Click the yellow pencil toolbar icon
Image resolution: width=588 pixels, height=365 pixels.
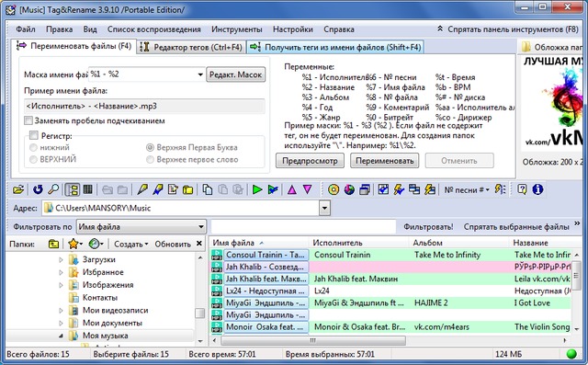[x=142, y=189]
